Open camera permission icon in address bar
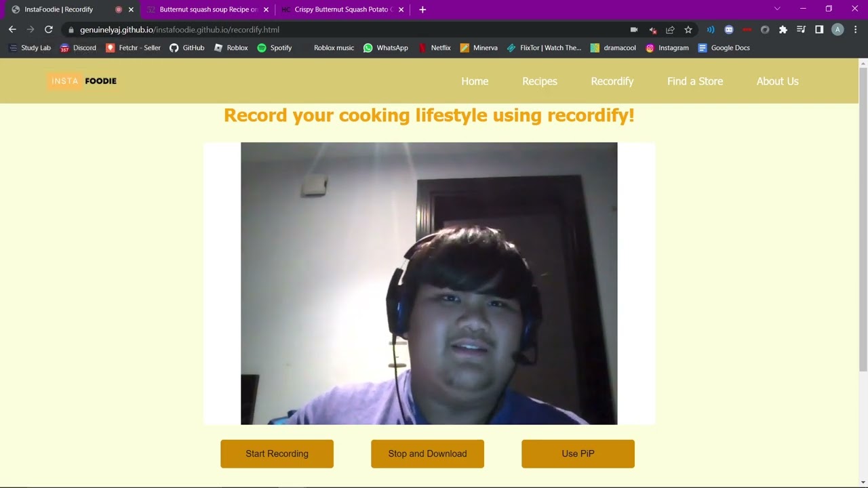The width and height of the screenshot is (868, 488). point(634,30)
